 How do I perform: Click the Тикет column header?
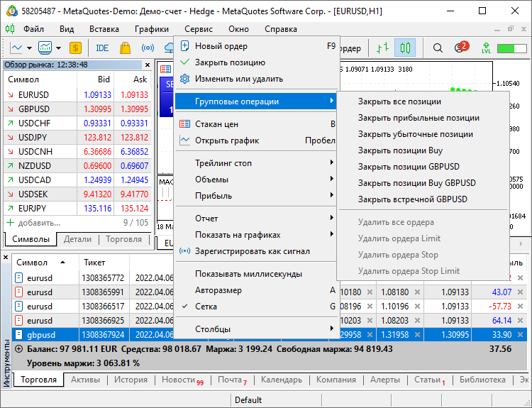(104, 263)
